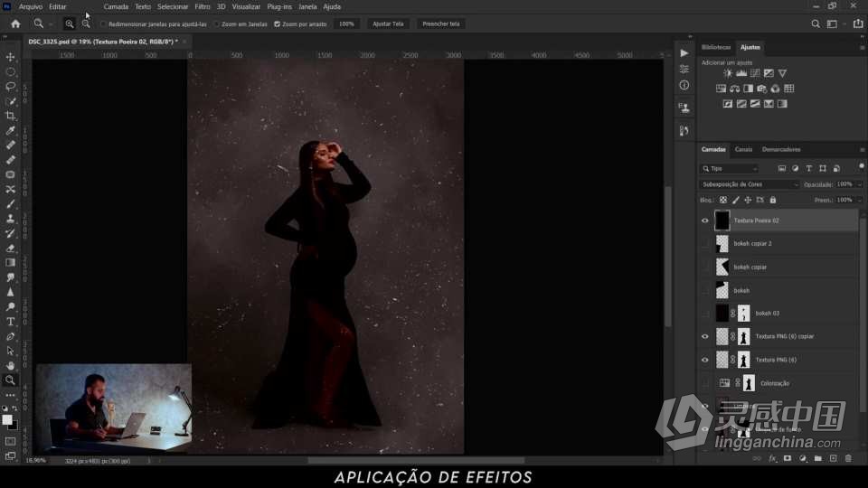The width and height of the screenshot is (868, 488).
Task: Hide the Textura PNG (6) layer
Action: pyautogui.click(x=704, y=360)
